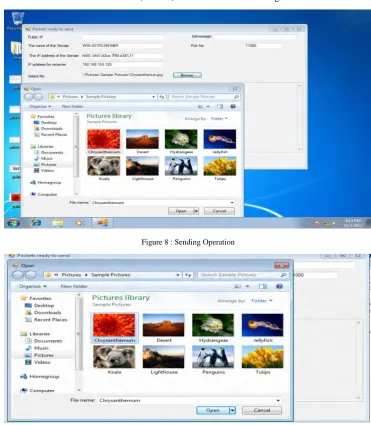Click the refresh icon in the enlarged Open dialog

[188, 275]
